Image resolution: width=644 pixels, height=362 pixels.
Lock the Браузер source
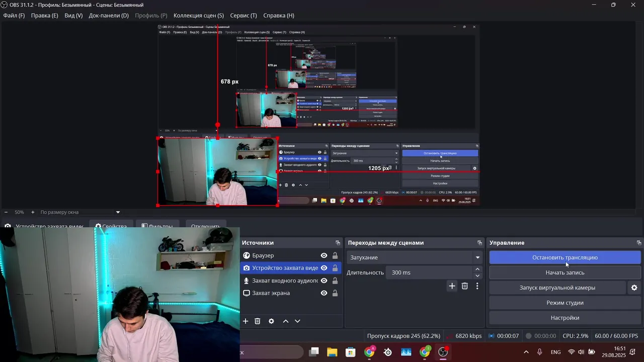(335, 255)
